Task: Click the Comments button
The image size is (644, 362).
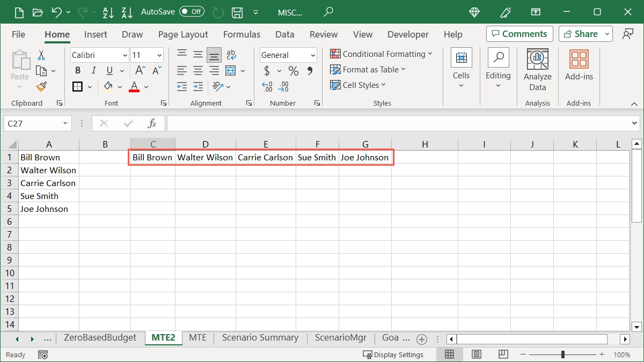Action: [x=519, y=33]
